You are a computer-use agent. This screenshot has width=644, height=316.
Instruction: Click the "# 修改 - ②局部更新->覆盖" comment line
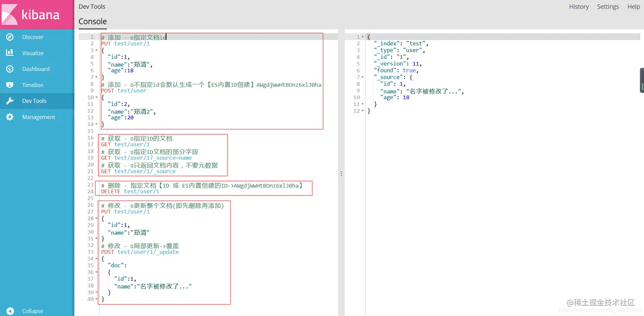[x=140, y=246]
